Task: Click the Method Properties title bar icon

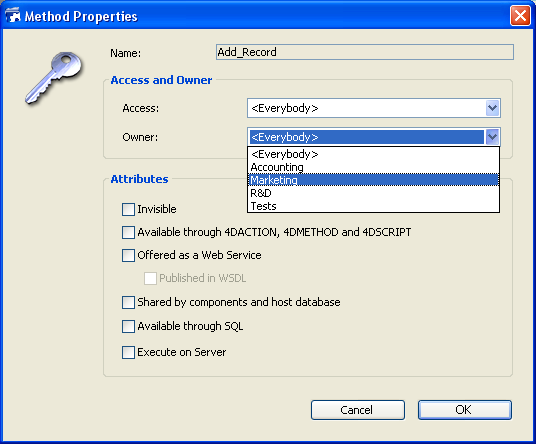Action: (x=13, y=15)
